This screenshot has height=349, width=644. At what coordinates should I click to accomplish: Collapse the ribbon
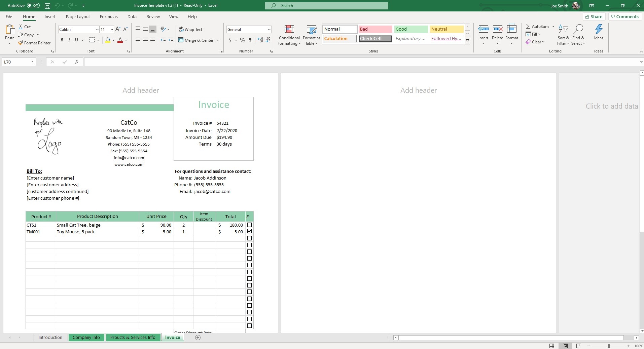tap(641, 51)
